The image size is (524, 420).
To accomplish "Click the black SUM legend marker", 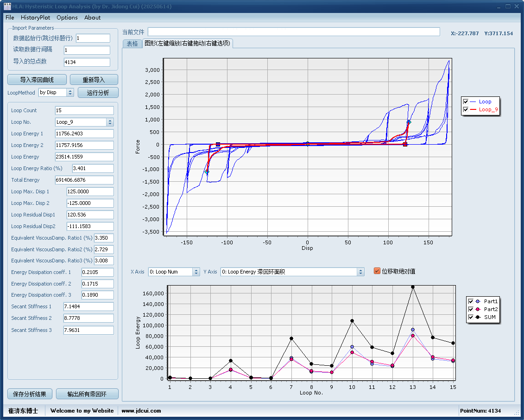I will pos(478,317).
